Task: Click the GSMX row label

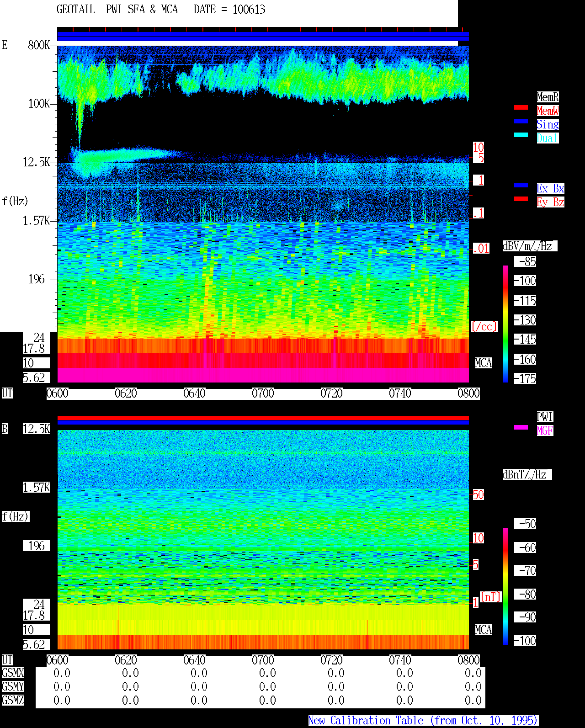Action: [13, 673]
